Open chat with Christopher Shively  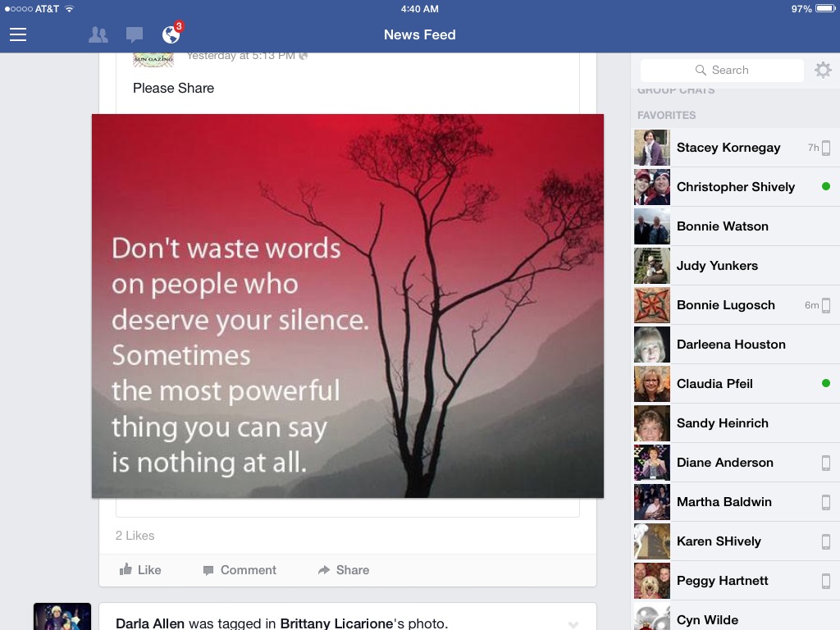[x=735, y=187]
